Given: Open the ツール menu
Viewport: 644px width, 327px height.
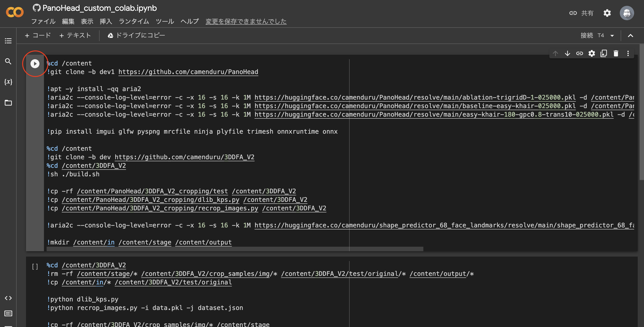Looking at the screenshot, I should point(165,22).
